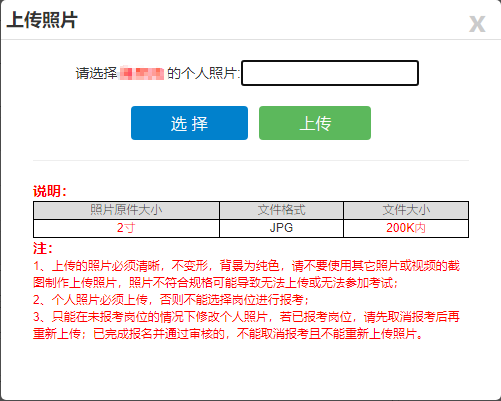Select the 文件格式 table header cell
Viewport: 501px width, 401px height.
pyautogui.click(x=281, y=210)
